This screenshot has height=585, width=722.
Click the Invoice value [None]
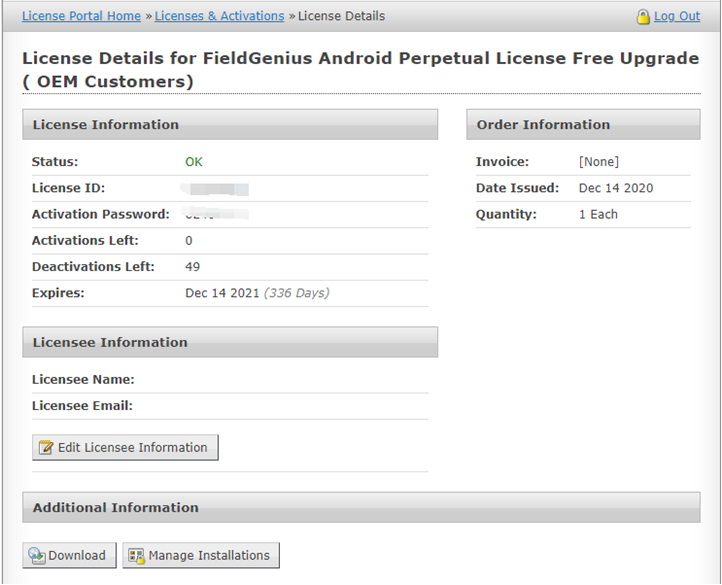[599, 162]
